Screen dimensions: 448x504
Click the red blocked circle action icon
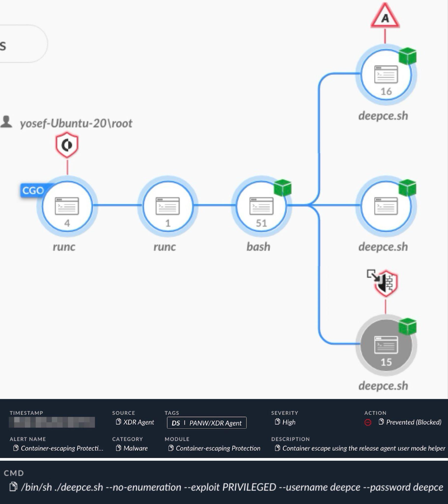[368, 423]
